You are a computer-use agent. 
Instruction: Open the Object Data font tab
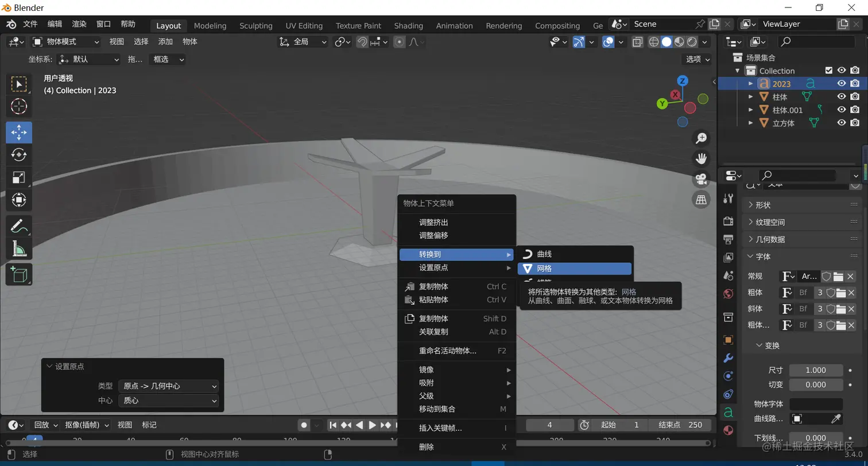(728, 412)
